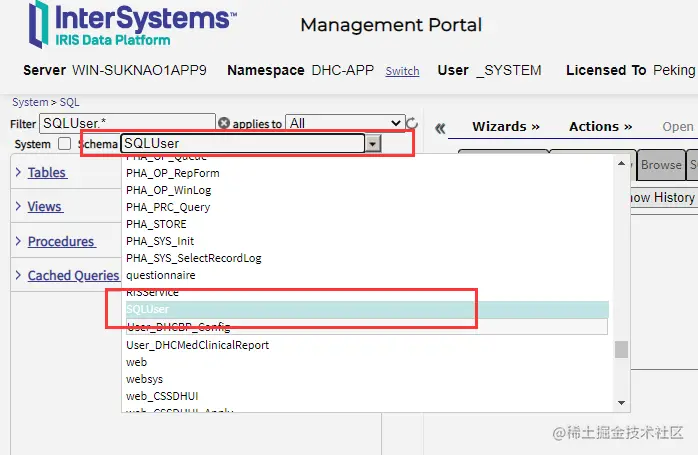Image resolution: width=698 pixels, height=455 pixels.
Task: Select websys in schema list
Action: click(x=144, y=379)
